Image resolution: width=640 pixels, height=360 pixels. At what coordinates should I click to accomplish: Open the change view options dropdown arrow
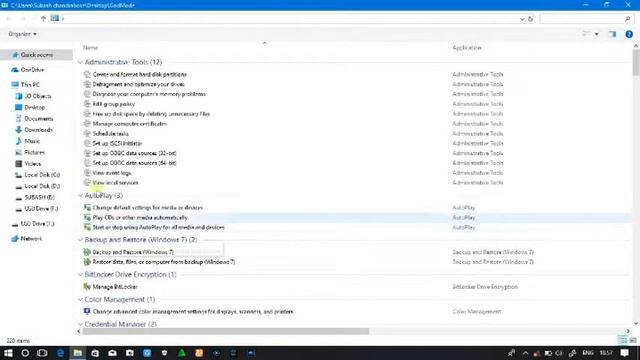[597, 34]
